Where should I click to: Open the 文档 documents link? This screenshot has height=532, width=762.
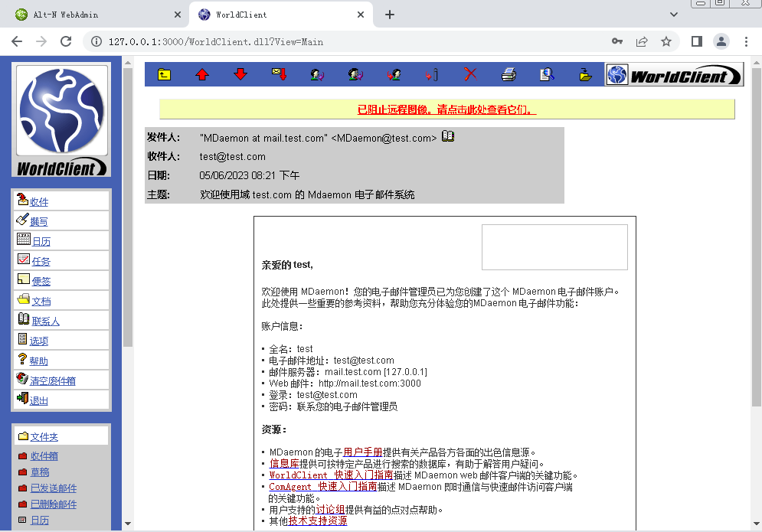coord(41,302)
